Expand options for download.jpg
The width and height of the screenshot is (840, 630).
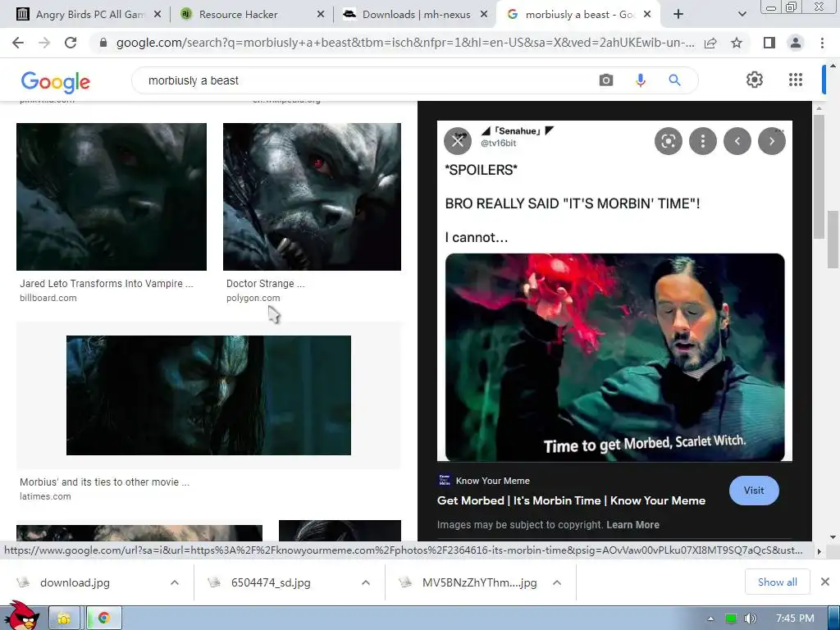click(x=175, y=582)
